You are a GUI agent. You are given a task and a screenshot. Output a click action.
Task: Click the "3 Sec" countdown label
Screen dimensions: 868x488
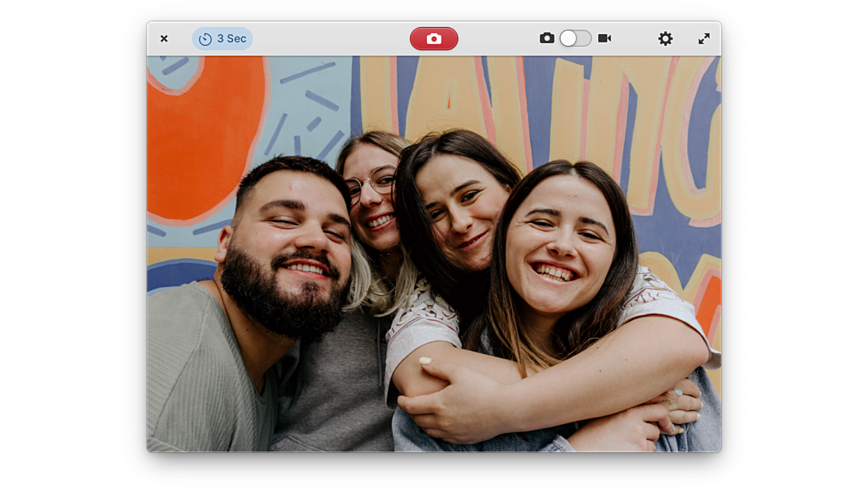[232, 39]
